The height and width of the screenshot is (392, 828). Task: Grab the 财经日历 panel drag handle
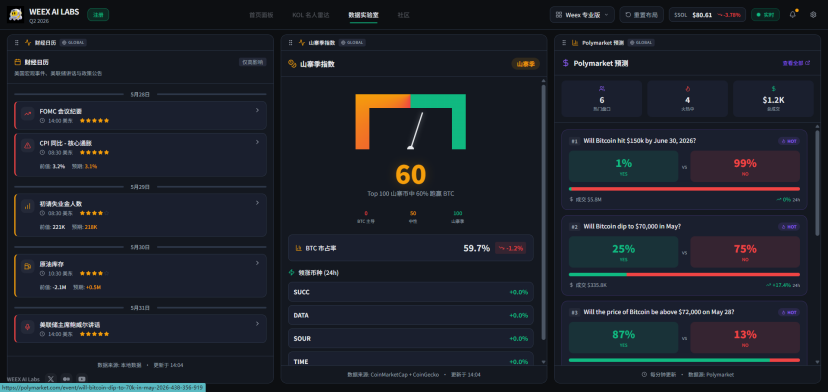pyautogui.click(x=17, y=42)
